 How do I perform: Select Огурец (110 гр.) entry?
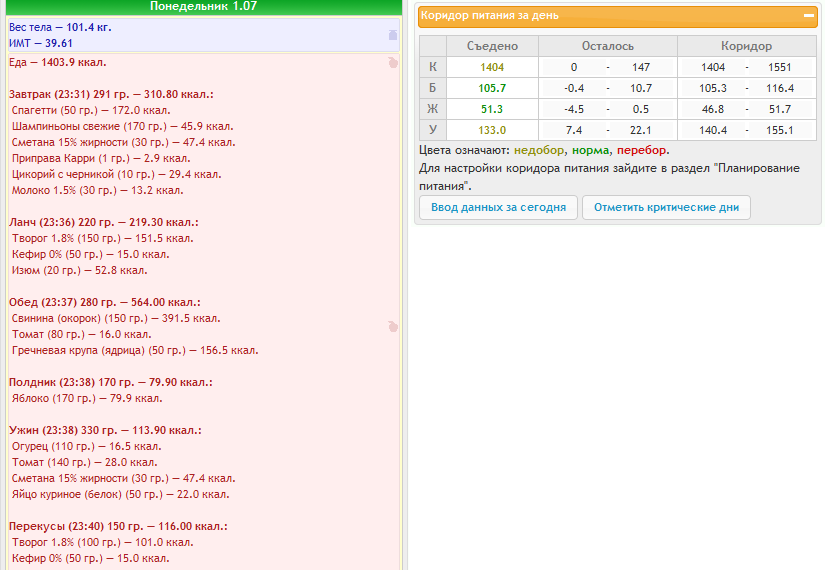87,446
